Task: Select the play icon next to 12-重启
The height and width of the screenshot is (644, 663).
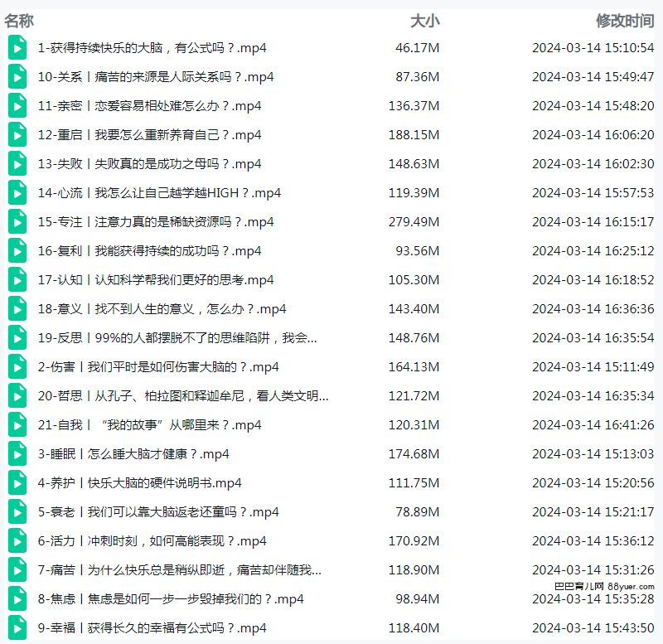Action: pyautogui.click(x=17, y=135)
